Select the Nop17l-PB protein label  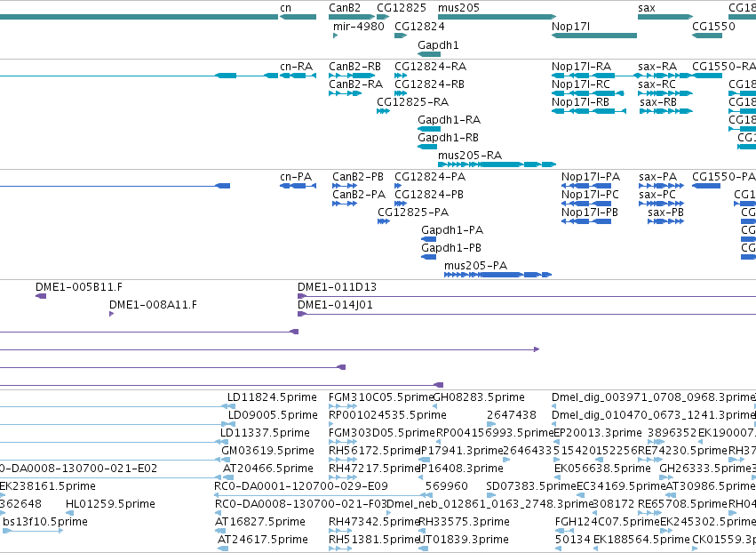(589, 212)
